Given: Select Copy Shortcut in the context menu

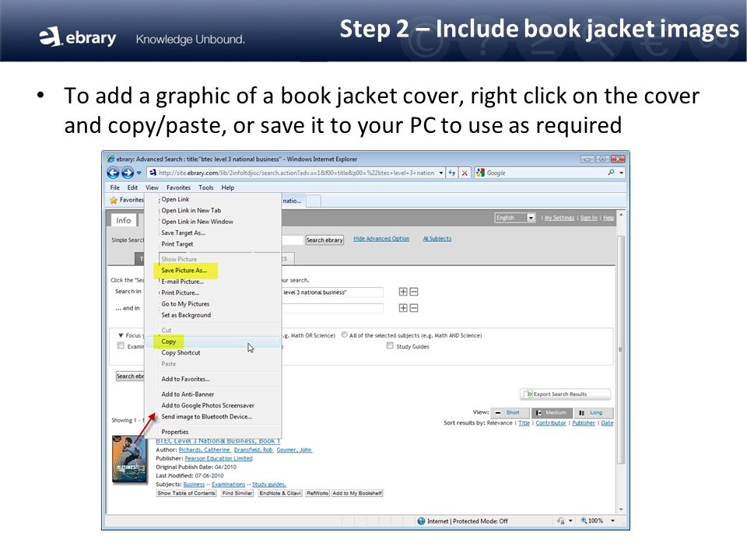Looking at the screenshot, I should (181, 353).
